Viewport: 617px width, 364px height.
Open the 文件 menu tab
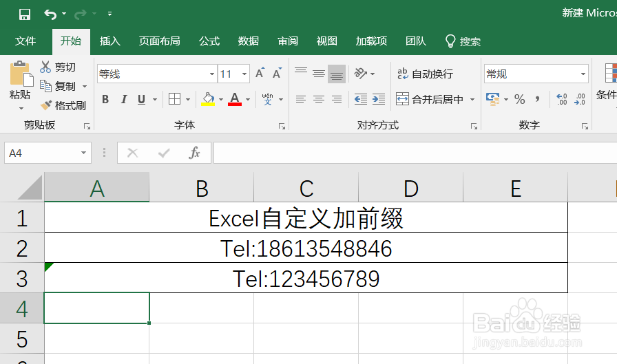tap(25, 41)
